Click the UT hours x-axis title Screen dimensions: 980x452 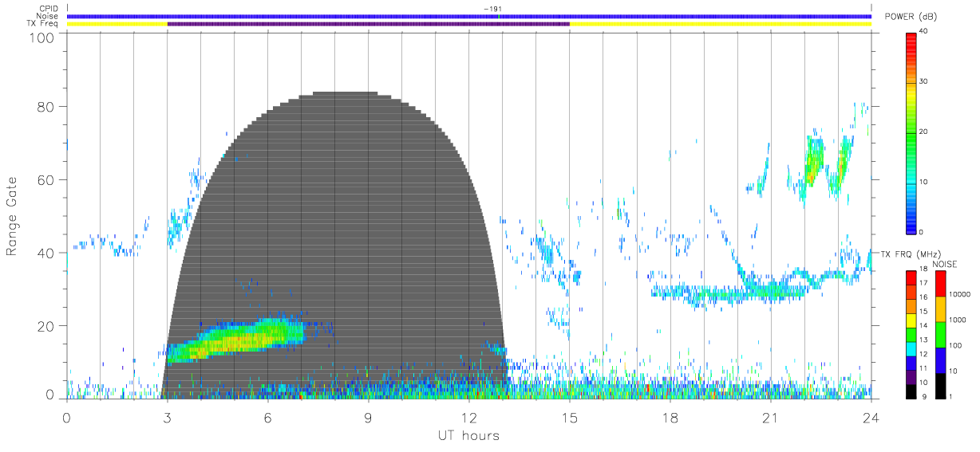click(468, 435)
